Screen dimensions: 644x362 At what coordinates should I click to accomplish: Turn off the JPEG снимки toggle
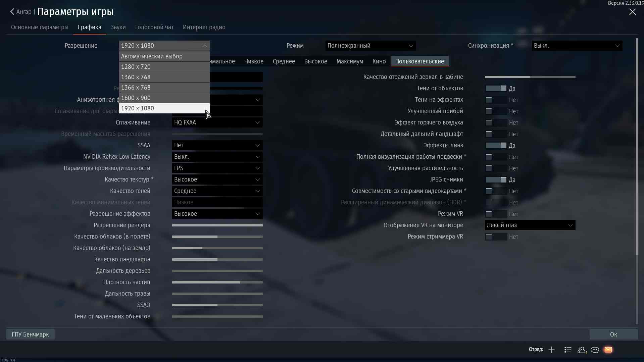point(496,180)
